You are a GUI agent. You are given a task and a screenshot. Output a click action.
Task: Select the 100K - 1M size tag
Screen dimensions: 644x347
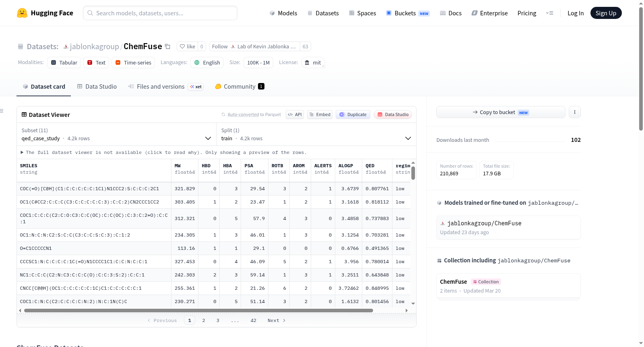[258, 62]
